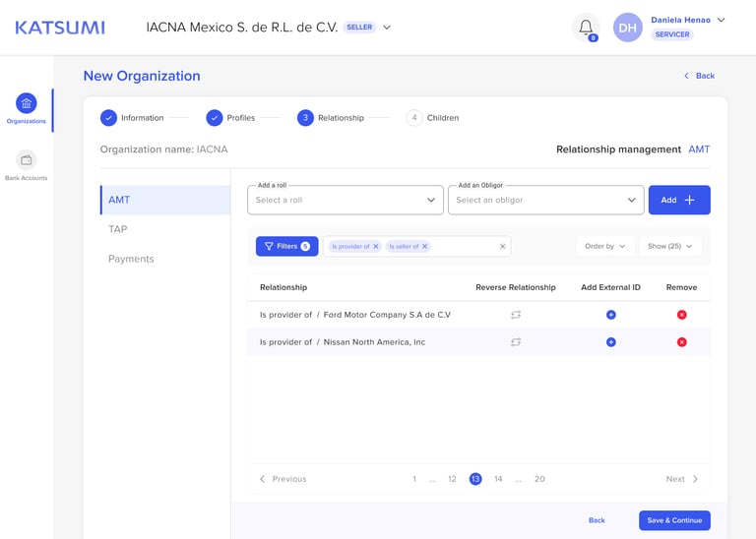Click Save & Continue
Viewport: 756px width, 539px height.
[x=674, y=520]
